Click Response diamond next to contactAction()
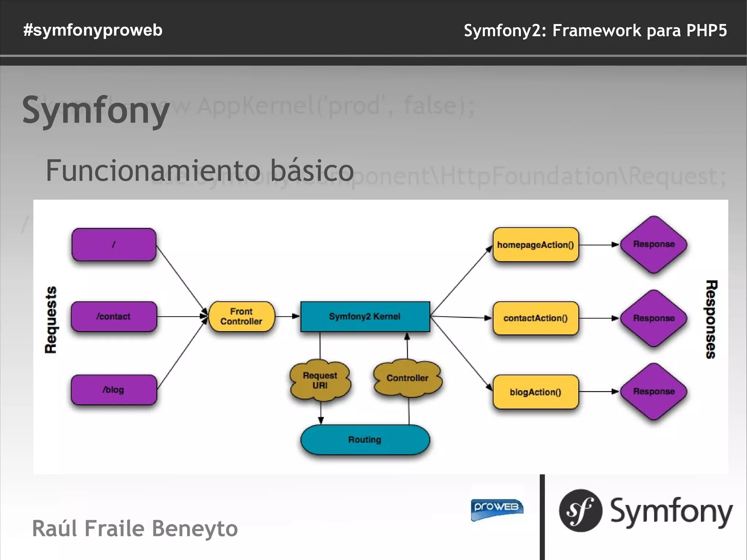Image resolution: width=747 pixels, height=560 pixels. point(654,318)
